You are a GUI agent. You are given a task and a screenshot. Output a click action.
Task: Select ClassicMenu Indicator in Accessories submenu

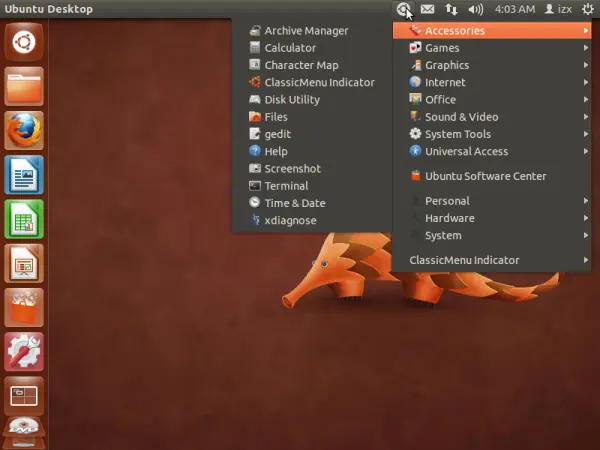click(311, 82)
